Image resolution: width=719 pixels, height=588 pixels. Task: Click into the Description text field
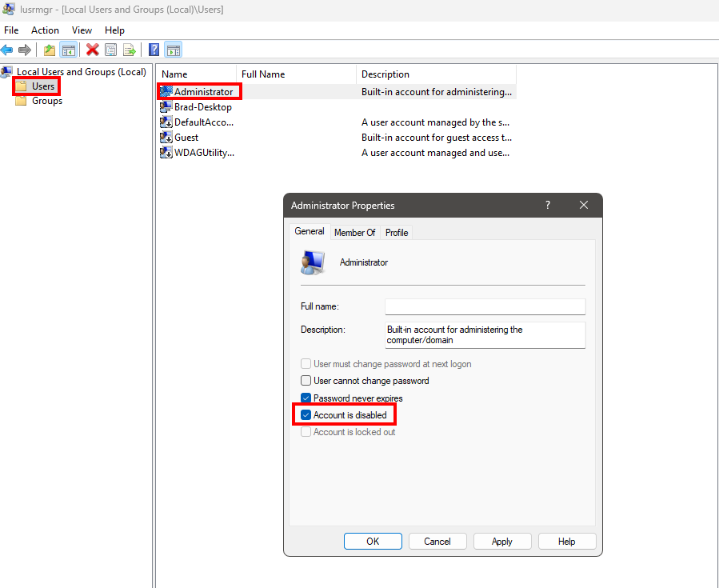coord(485,335)
